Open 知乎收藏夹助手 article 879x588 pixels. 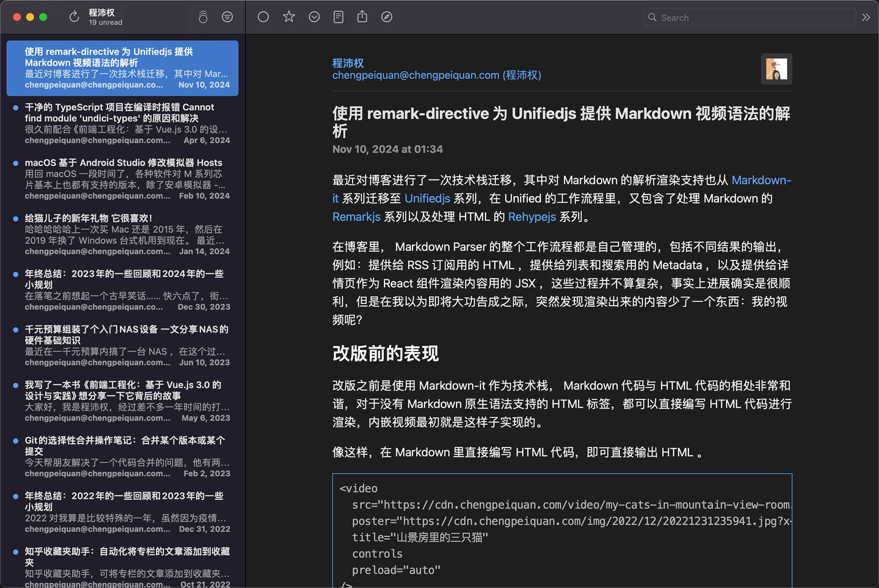pyautogui.click(x=122, y=565)
